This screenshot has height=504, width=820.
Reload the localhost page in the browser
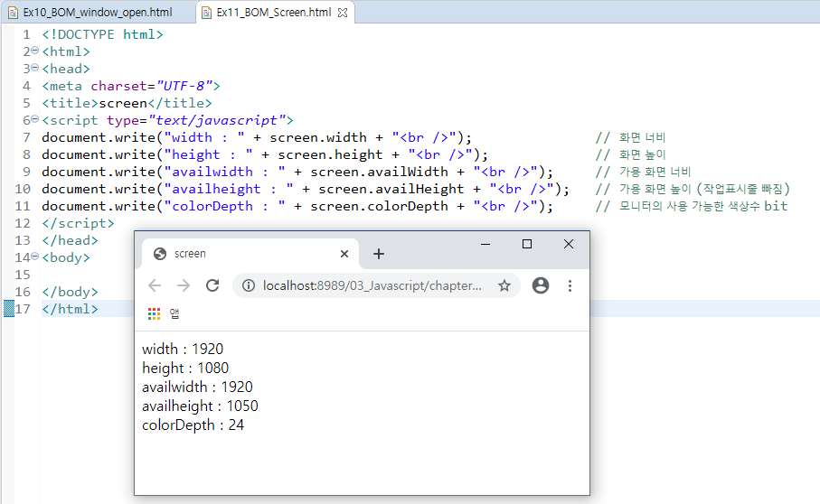212,285
